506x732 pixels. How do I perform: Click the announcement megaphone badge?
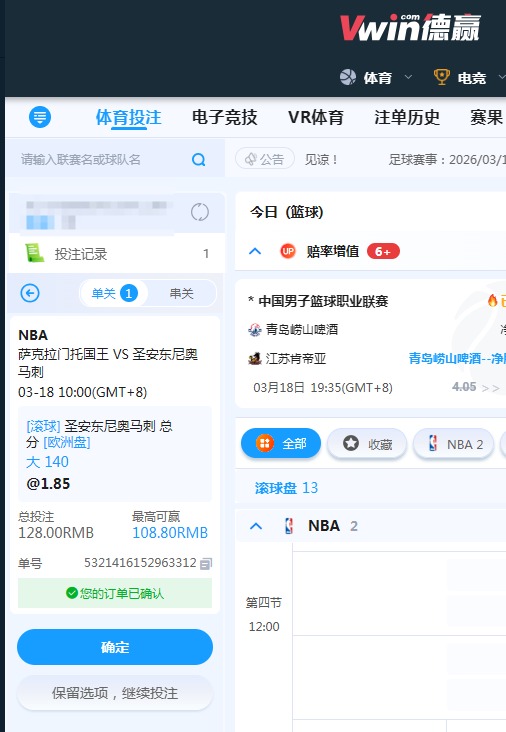pos(265,159)
